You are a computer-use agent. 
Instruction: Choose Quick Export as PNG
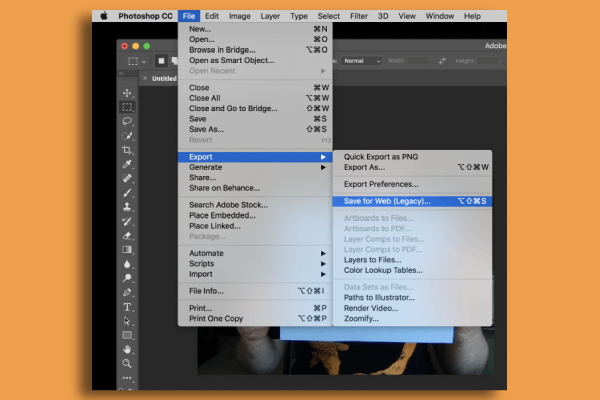point(412,157)
